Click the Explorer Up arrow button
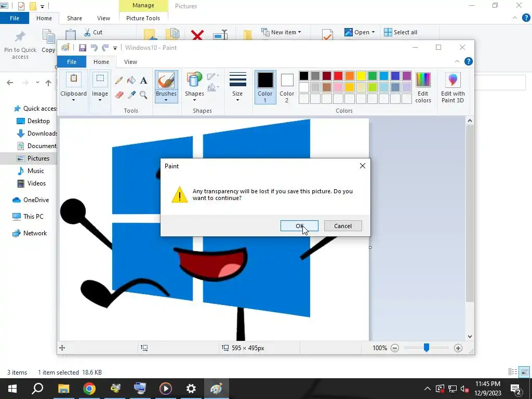This screenshot has width=532, height=399. 48,83
